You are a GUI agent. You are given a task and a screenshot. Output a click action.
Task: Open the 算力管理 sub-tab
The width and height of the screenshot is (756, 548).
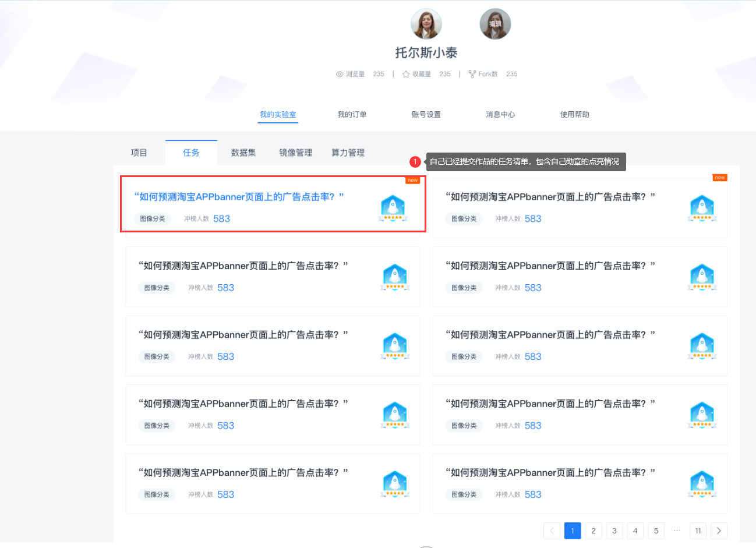tap(348, 153)
